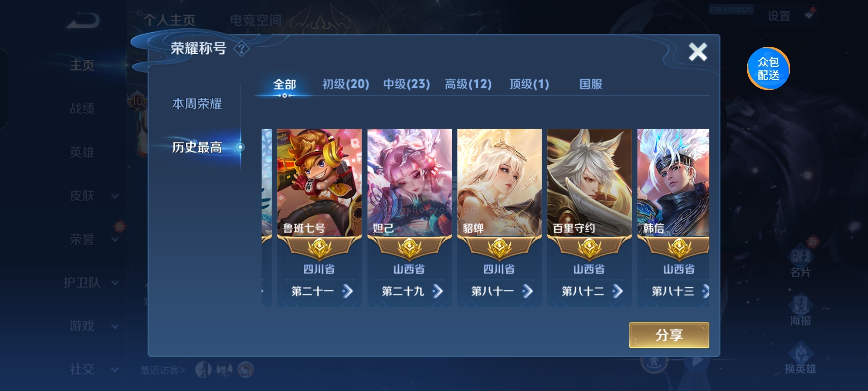Tap the back arrow icon at top left

[x=83, y=21]
